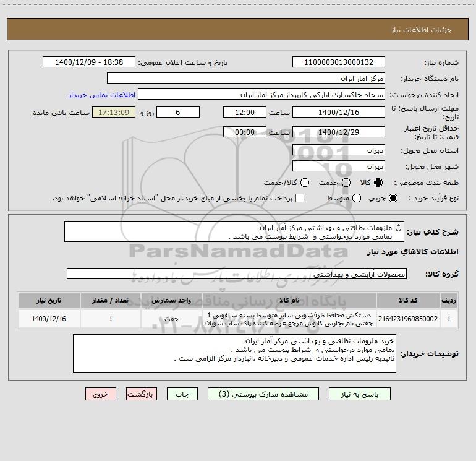Click the جفت unit cell
This screenshot has height=461, width=476.
[171, 319]
